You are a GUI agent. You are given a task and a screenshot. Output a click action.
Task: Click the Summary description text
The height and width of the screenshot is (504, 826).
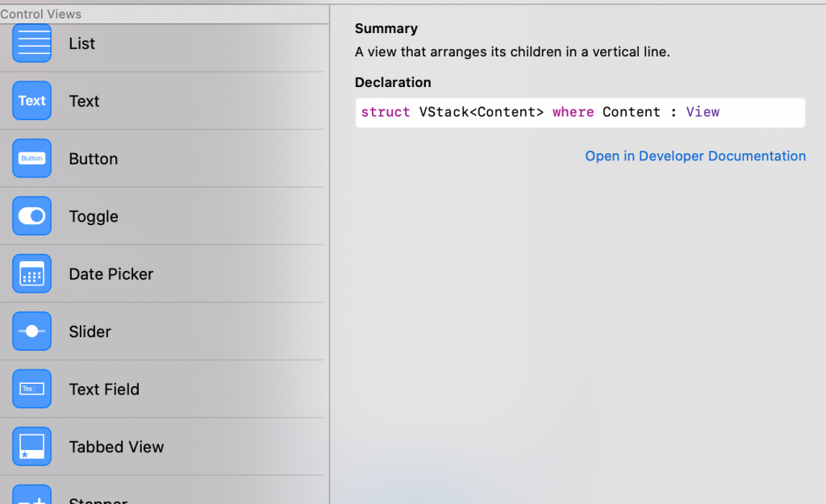pyautogui.click(x=512, y=52)
